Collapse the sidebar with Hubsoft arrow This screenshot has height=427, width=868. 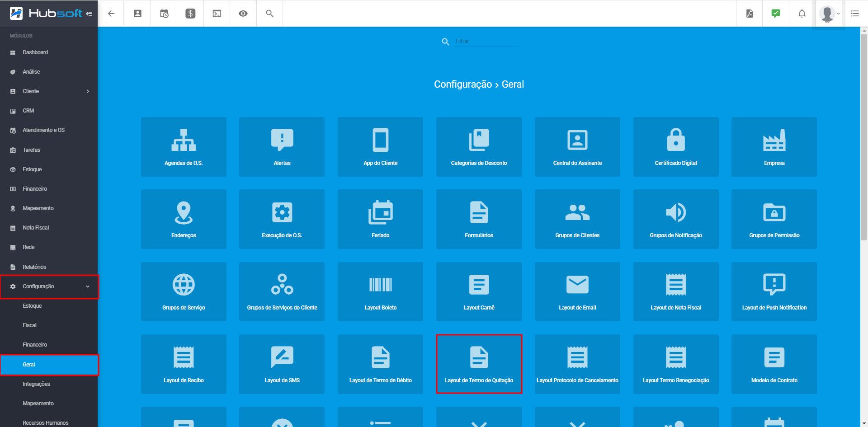pos(89,14)
